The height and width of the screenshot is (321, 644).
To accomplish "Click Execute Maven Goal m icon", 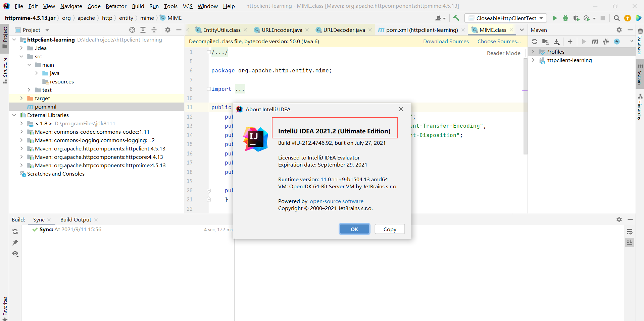I will coord(595,42).
